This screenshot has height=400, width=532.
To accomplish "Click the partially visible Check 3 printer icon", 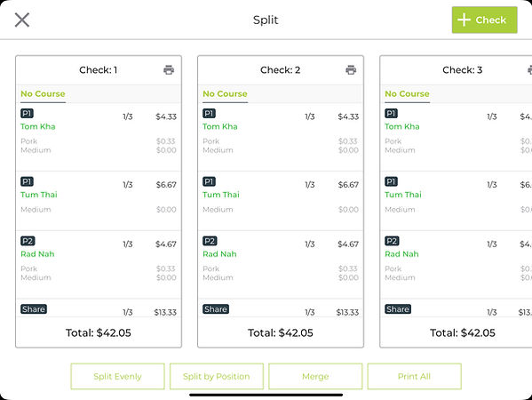I will [529, 70].
